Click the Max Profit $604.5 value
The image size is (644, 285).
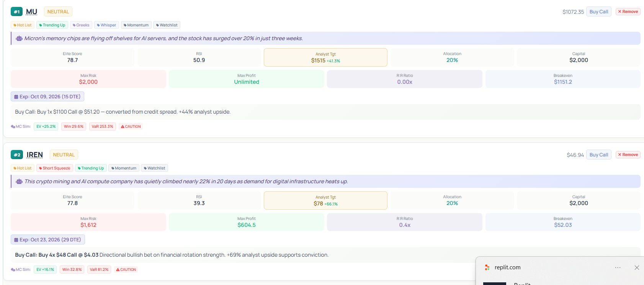coord(247,225)
